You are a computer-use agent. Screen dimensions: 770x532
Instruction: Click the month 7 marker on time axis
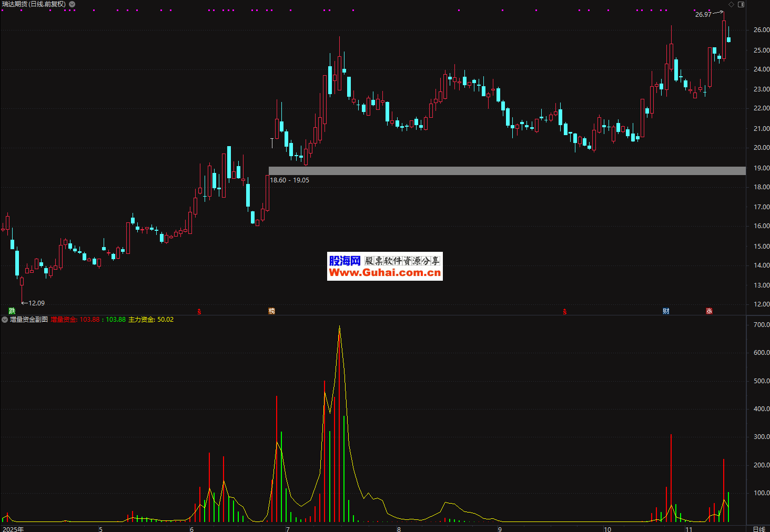coord(288,529)
